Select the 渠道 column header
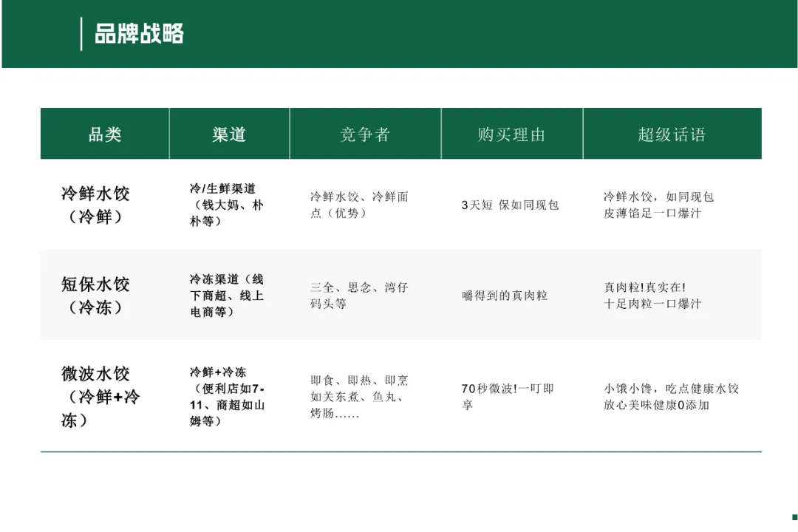Viewport: 798px width, 532px height. [x=230, y=134]
